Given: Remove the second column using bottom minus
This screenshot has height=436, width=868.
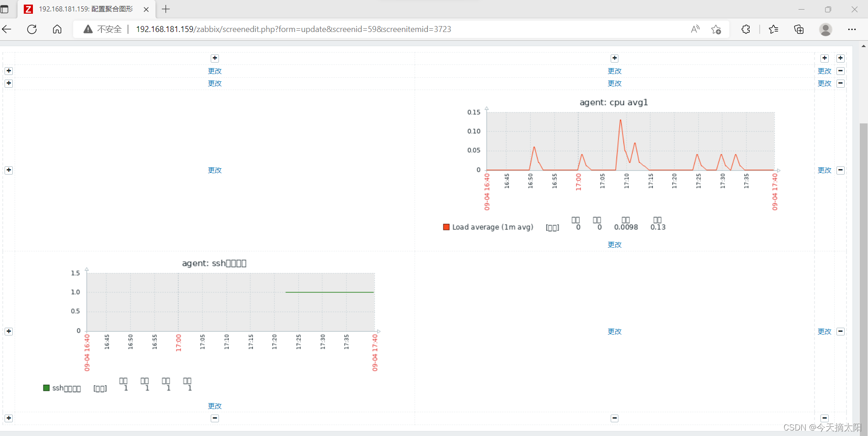Looking at the screenshot, I should click(x=615, y=418).
